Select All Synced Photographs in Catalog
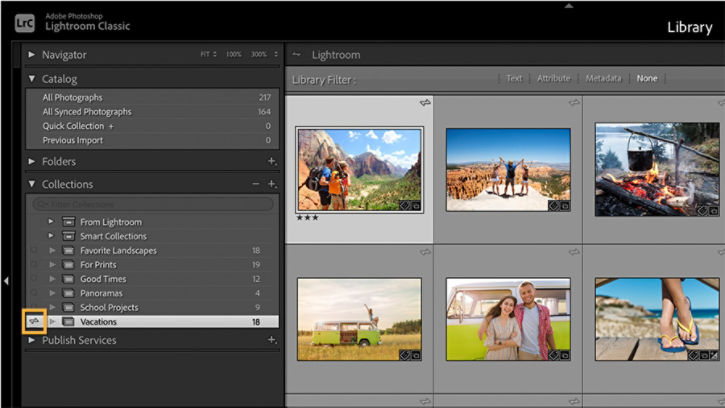 (86, 112)
